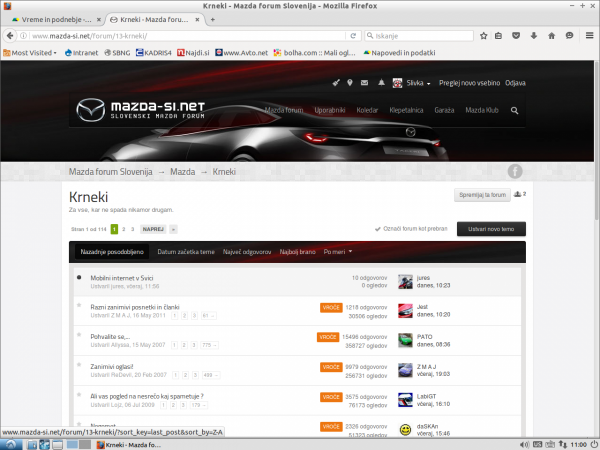Viewport: 600px width, 450px height.
Task: Expand the Most Visited bookmarks folder
Action: click(x=30, y=52)
